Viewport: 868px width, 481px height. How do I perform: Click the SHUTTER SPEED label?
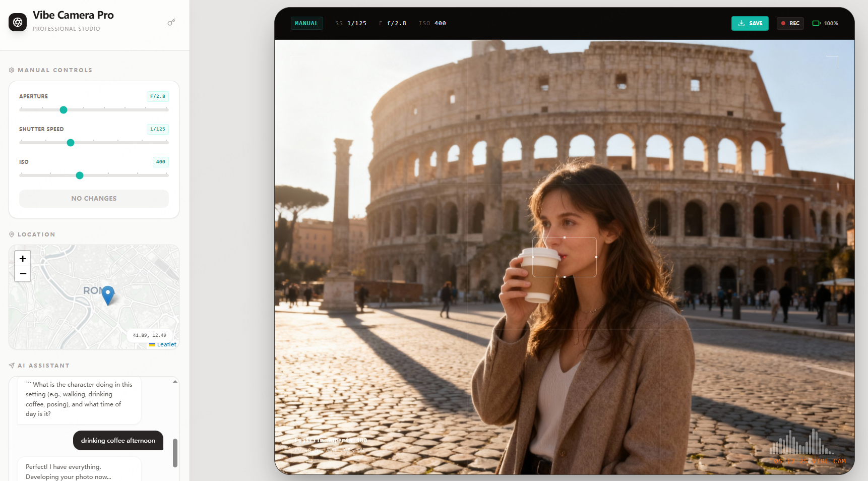coord(41,129)
